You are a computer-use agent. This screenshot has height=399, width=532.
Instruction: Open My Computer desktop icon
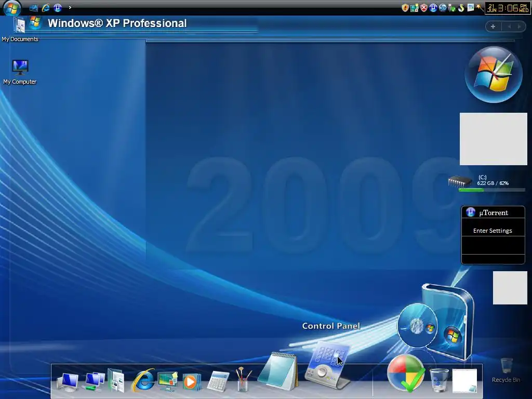coord(20,72)
